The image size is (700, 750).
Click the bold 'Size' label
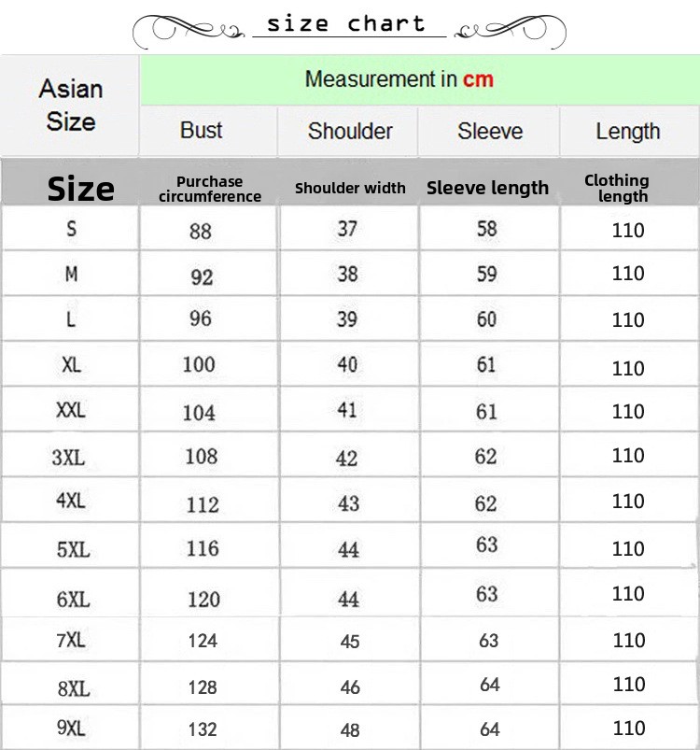tap(81, 189)
